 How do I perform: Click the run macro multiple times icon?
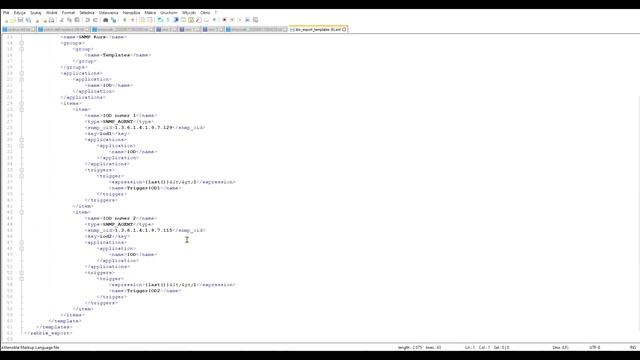coord(247,20)
